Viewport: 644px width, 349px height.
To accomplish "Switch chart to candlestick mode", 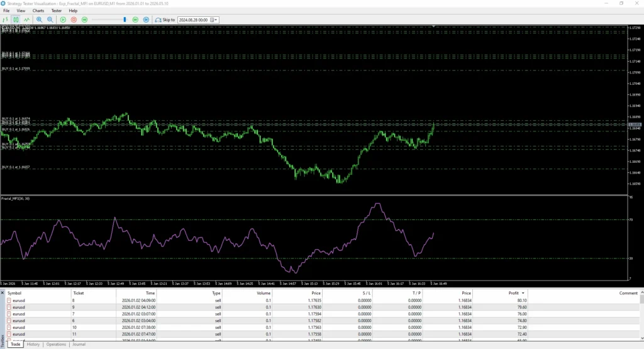I will 16,19.
